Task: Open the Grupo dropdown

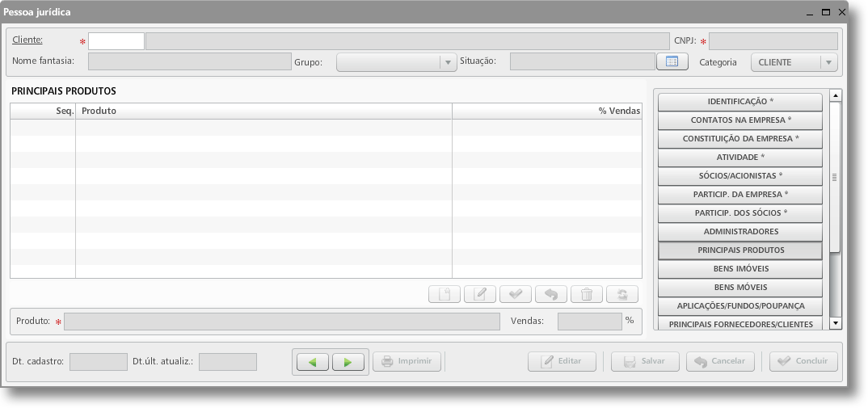Action: 396,62
